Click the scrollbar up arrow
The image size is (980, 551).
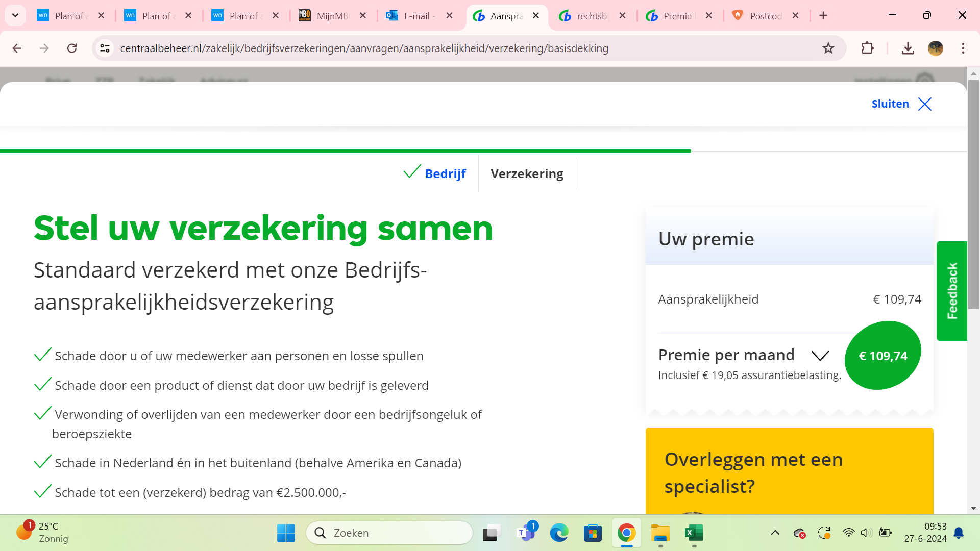point(973,73)
